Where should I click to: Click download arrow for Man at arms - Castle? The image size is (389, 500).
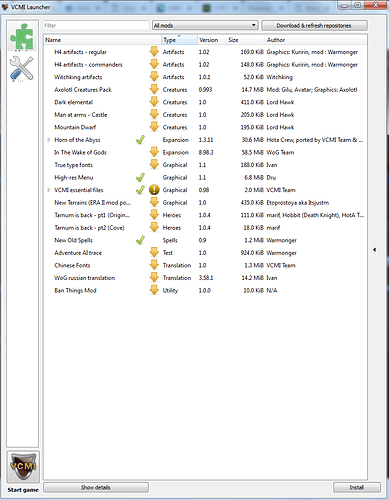[x=154, y=115]
